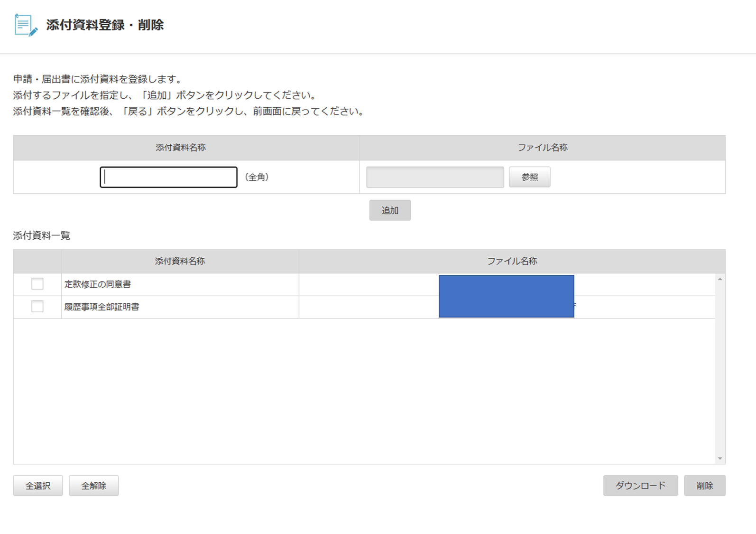Click the 添付資料登録・削除 page title
This screenshot has width=756, height=534.
(x=105, y=25)
